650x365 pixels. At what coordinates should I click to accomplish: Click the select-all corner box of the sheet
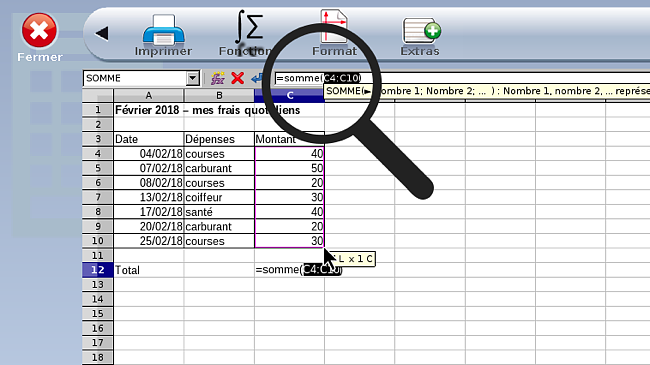click(x=98, y=95)
